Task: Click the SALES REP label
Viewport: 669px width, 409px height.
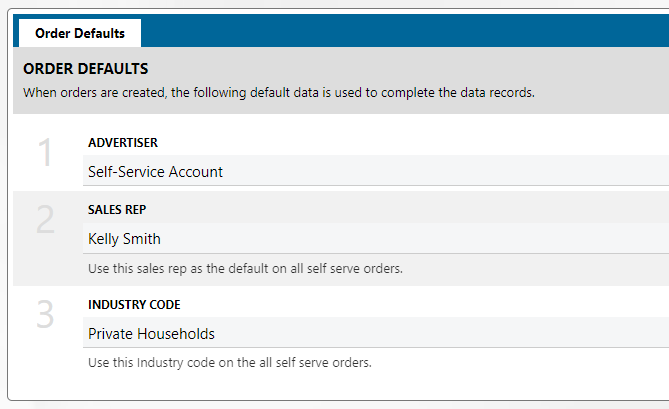Action: pyautogui.click(x=118, y=211)
